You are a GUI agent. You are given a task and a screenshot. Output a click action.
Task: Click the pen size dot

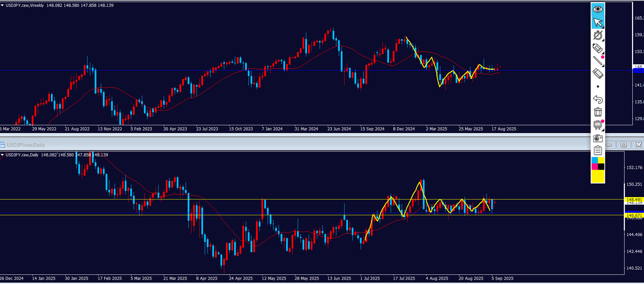click(598, 87)
